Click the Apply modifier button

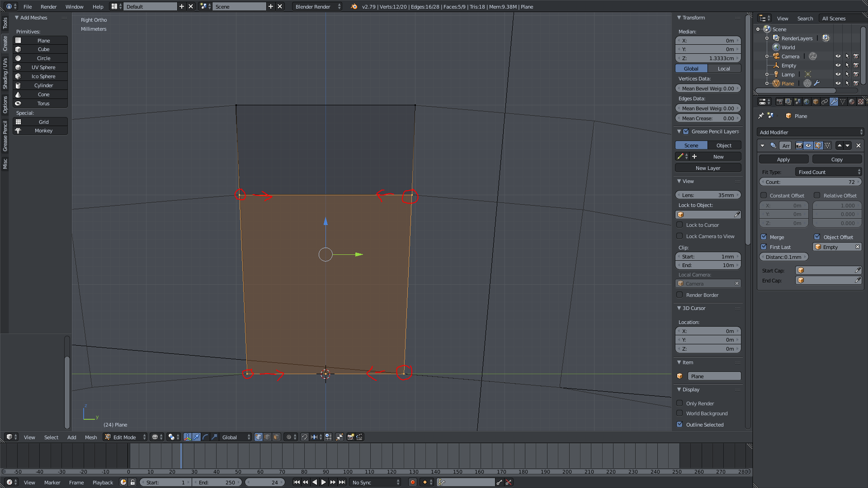tap(783, 159)
